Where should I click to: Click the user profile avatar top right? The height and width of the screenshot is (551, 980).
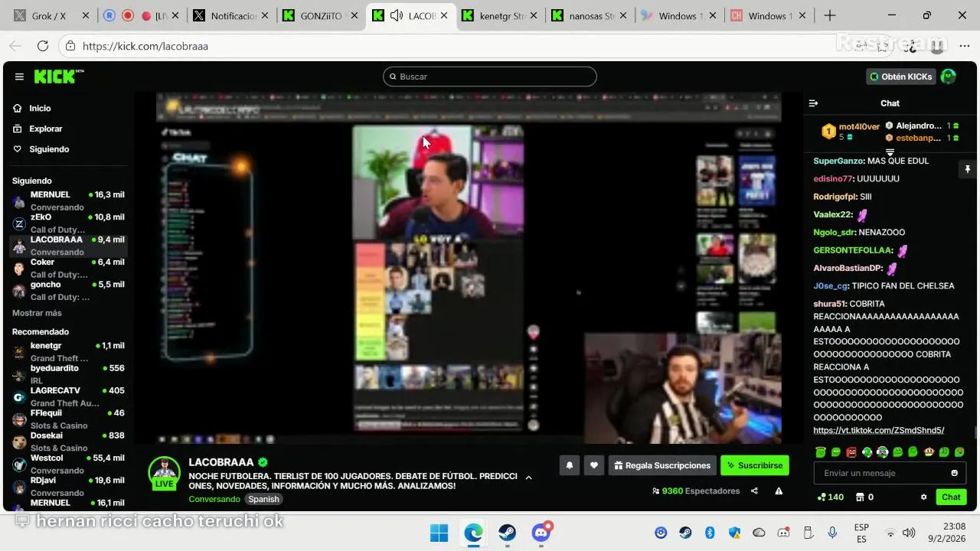click(948, 77)
